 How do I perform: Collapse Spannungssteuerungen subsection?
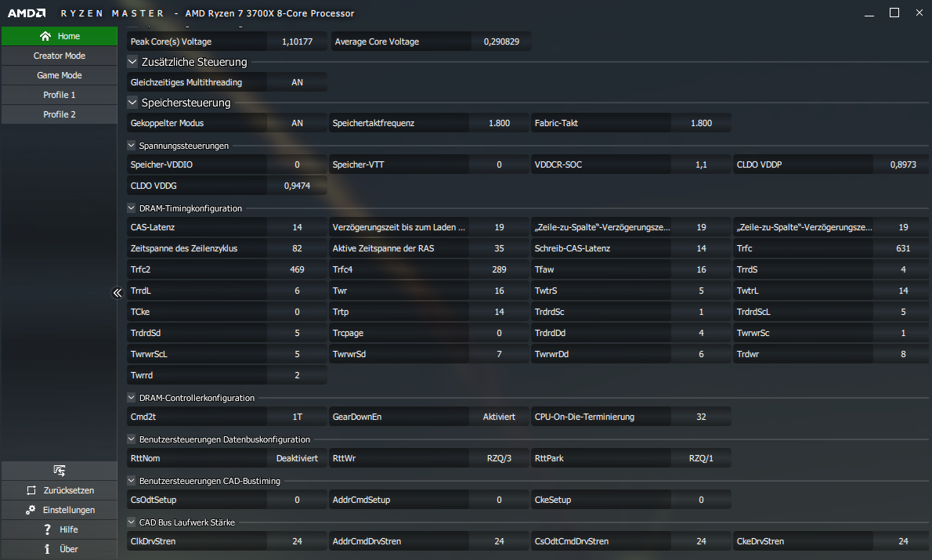[132, 145]
